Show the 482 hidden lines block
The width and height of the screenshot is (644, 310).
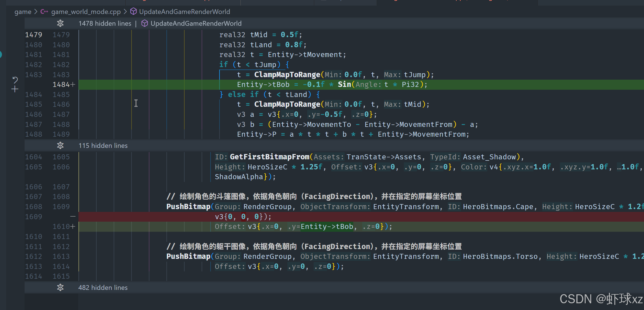(60, 288)
